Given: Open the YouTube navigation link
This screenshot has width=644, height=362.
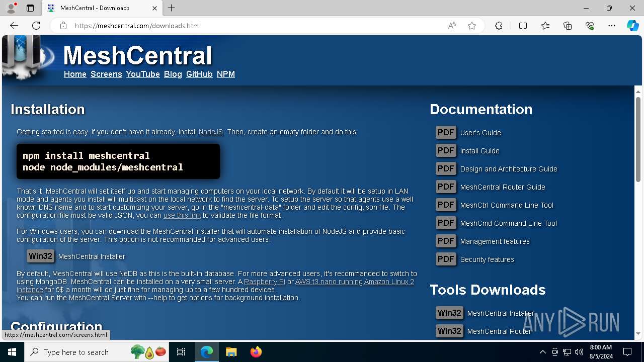Looking at the screenshot, I should pos(143,74).
